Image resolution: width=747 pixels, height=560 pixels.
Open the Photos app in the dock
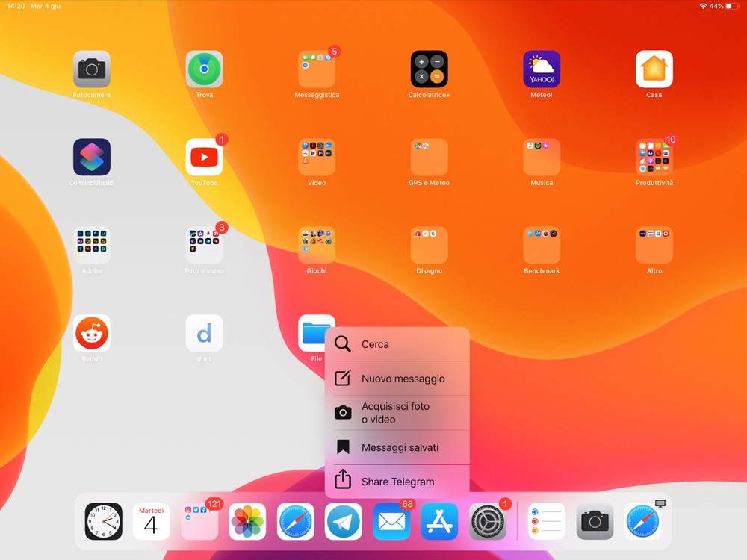247,521
